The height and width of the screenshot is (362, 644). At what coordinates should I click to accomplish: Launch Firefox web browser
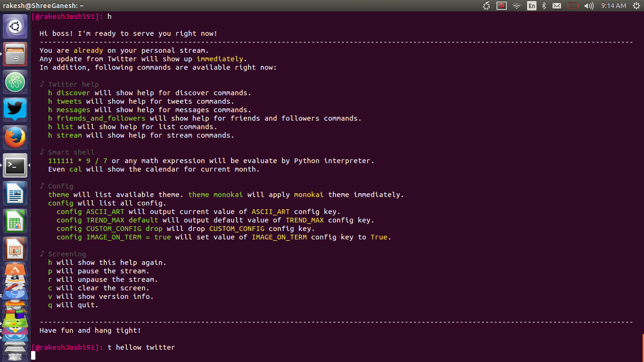point(16,138)
